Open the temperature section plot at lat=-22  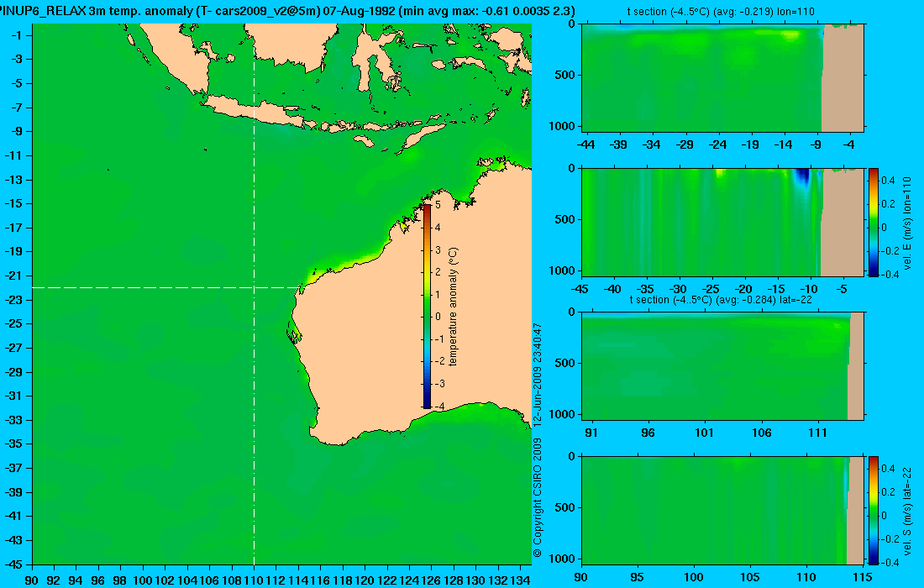pyautogui.click(x=722, y=366)
